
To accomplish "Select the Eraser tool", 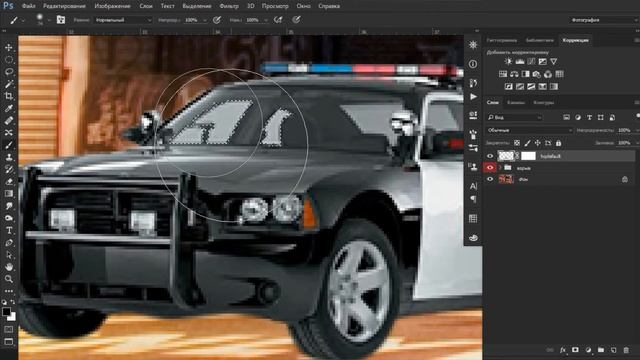I will (9, 182).
